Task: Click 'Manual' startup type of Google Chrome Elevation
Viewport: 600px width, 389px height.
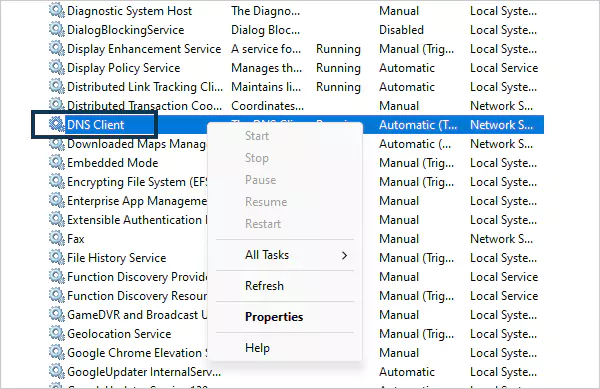Action: (x=399, y=353)
